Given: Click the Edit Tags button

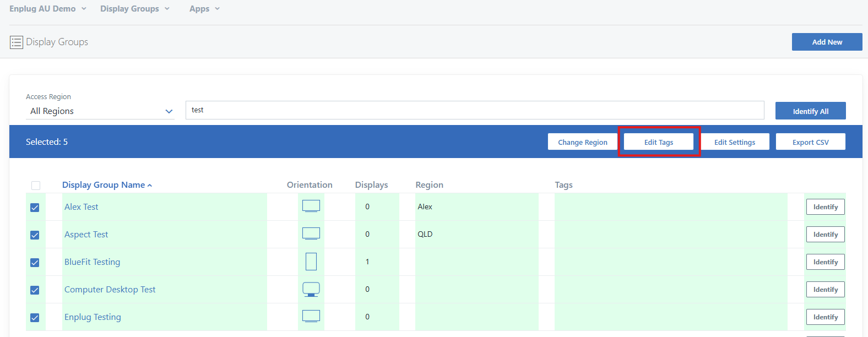Looking at the screenshot, I should pos(659,142).
